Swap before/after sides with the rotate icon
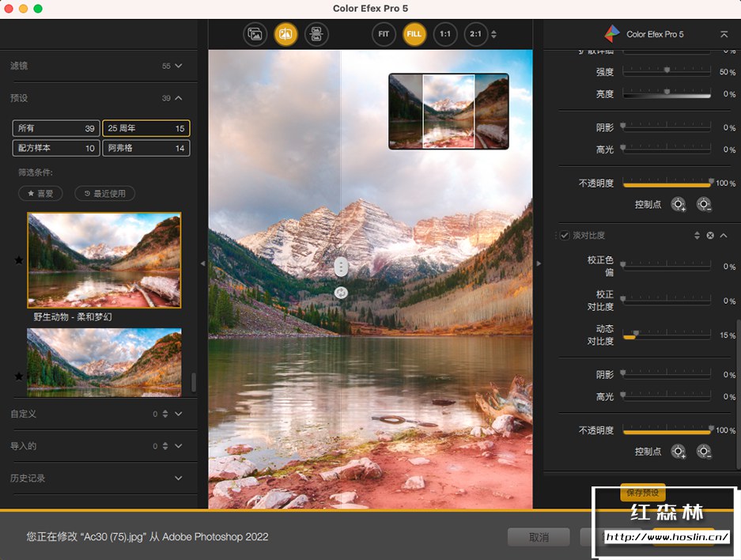The height and width of the screenshot is (560, 741). pyautogui.click(x=341, y=293)
